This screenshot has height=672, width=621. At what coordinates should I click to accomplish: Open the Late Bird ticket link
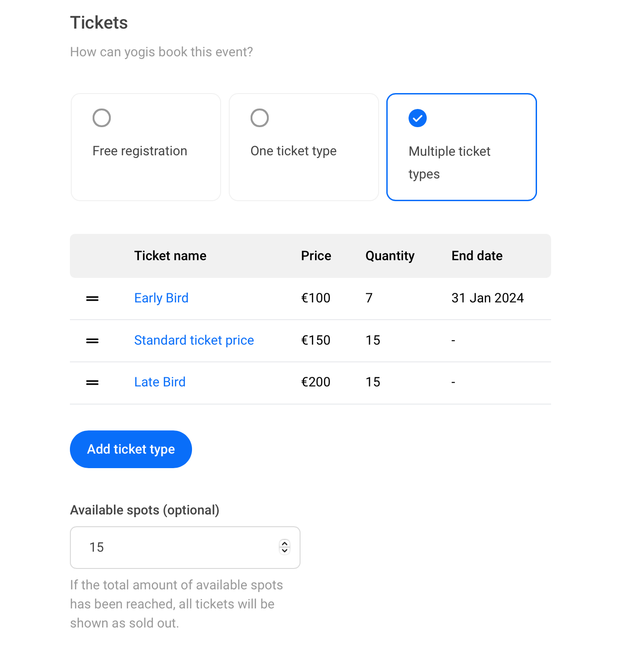point(160,382)
